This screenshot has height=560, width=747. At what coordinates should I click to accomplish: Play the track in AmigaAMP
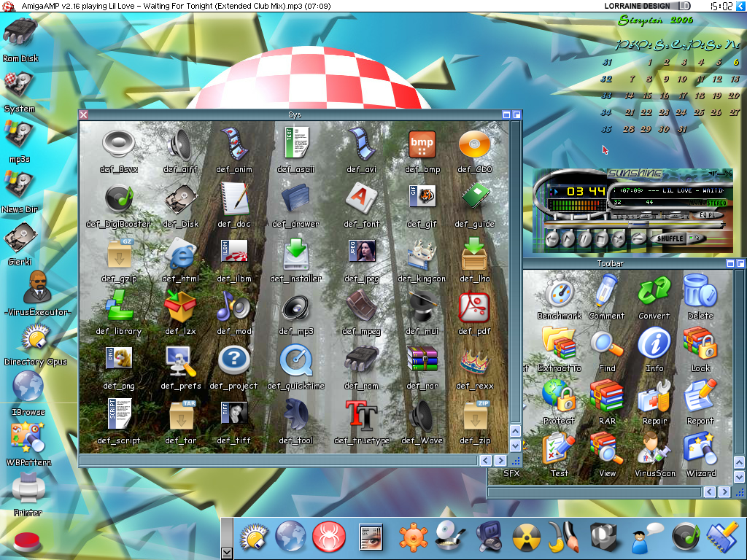(x=568, y=238)
